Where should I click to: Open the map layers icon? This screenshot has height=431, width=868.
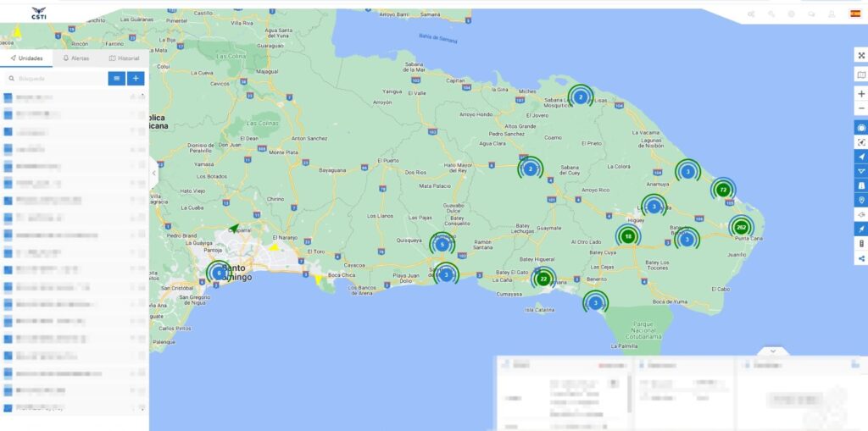[x=861, y=75]
